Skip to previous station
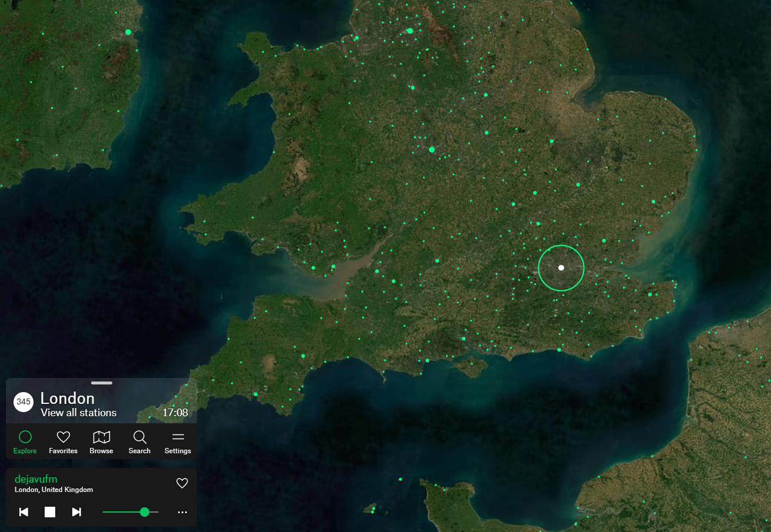This screenshot has height=532, width=771. 24,512
